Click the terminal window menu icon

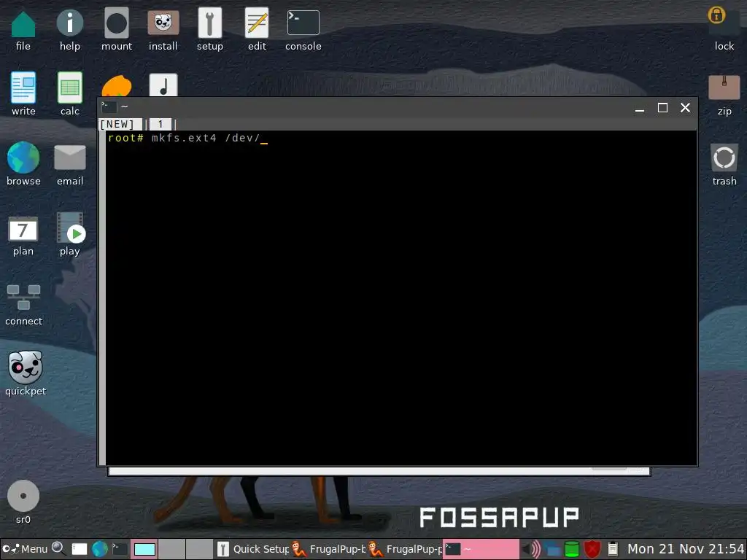tap(109, 106)
